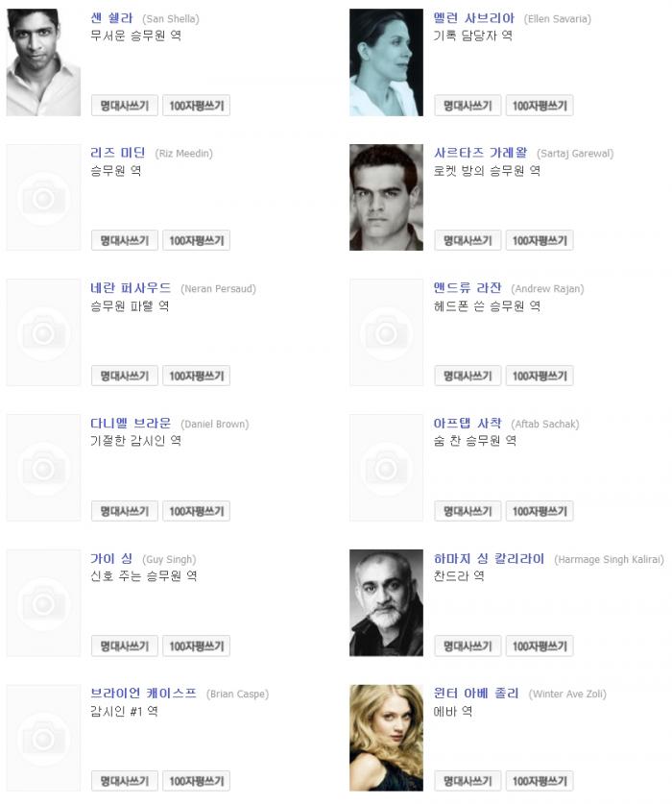Click 명대사쓰기 button under Brian Caspe

(x=125, y=781)
